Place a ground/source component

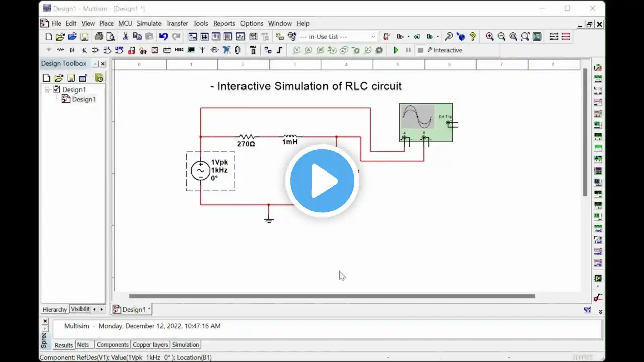[49, 50]
